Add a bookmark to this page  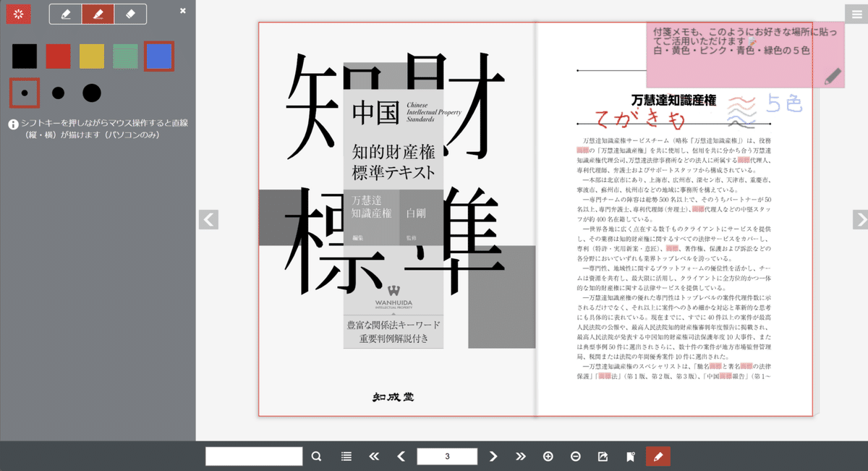pyautogui.click(x=629, y=456)
